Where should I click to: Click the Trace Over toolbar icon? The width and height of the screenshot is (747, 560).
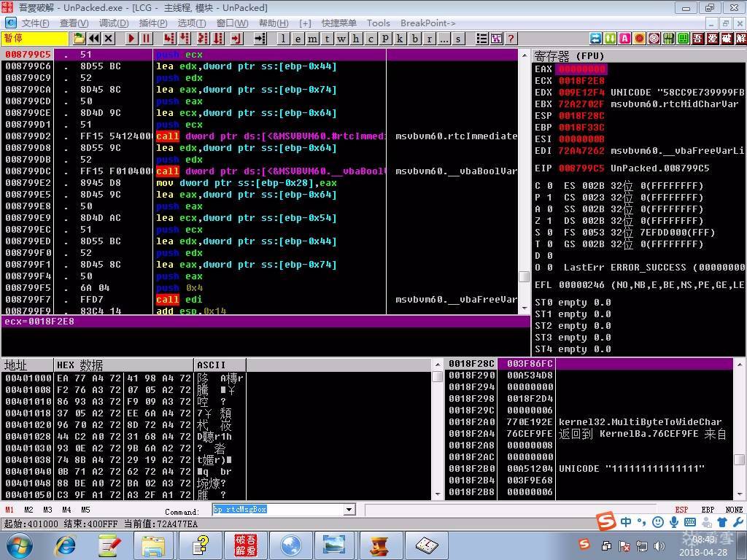coord(218,39)
